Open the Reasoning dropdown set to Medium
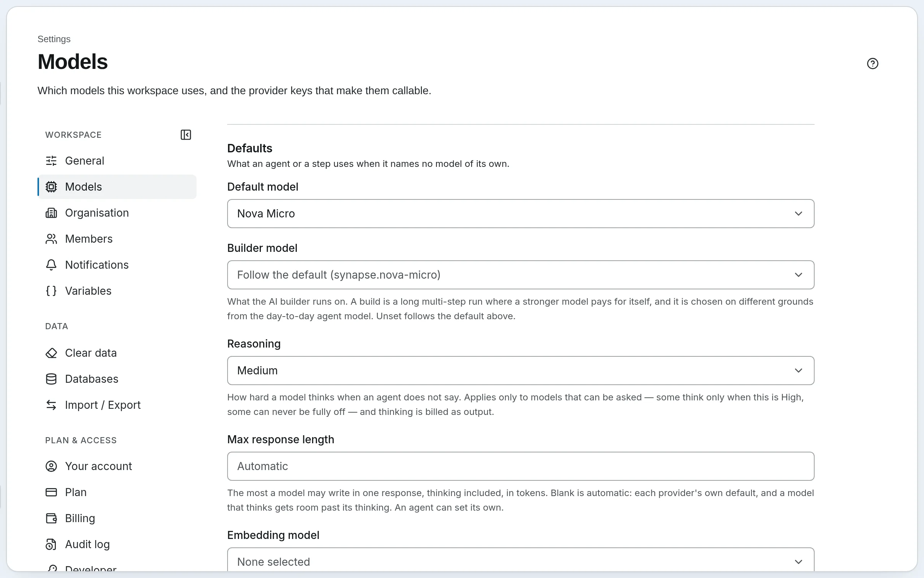924x578 pixels. [x=521, y=371]
